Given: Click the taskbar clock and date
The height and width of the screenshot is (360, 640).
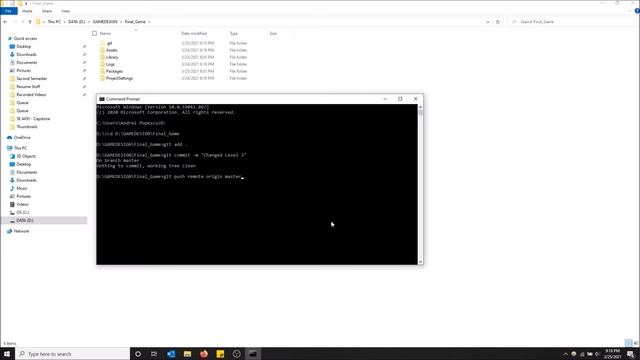Looking at the screenshot, I should 612,354.
